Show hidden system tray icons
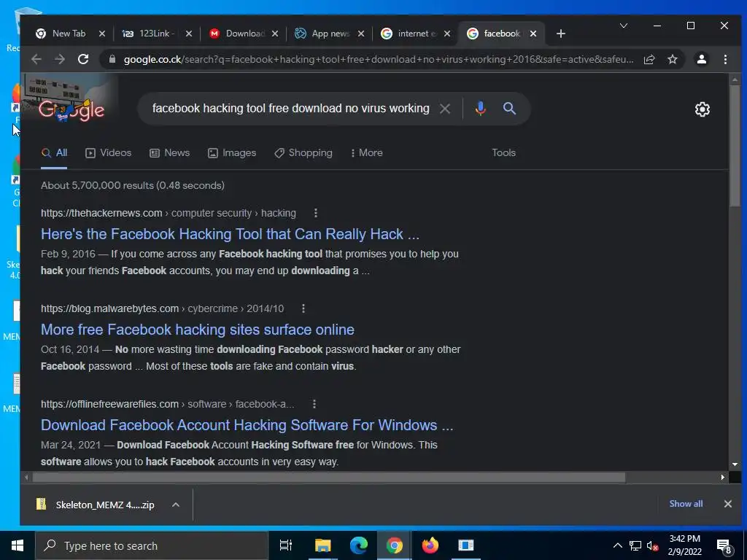The width and height of the screenshot is (747, 560). point(617,545)
